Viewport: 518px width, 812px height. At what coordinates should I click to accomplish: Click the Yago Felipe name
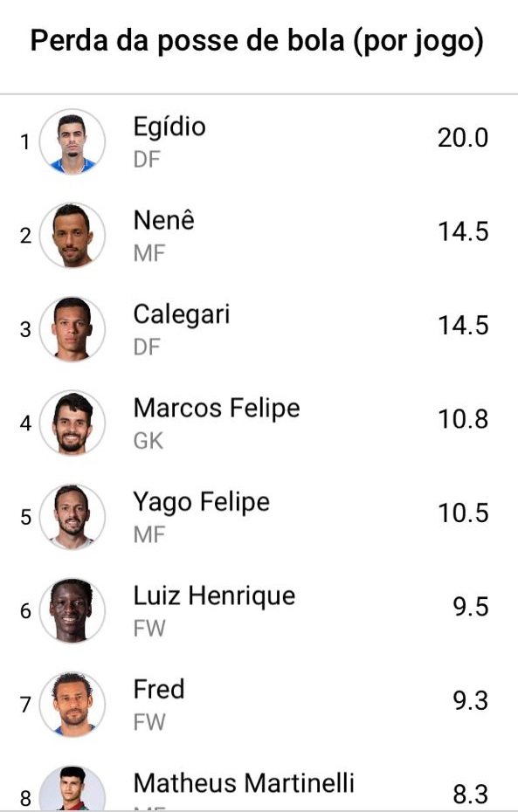202,503
